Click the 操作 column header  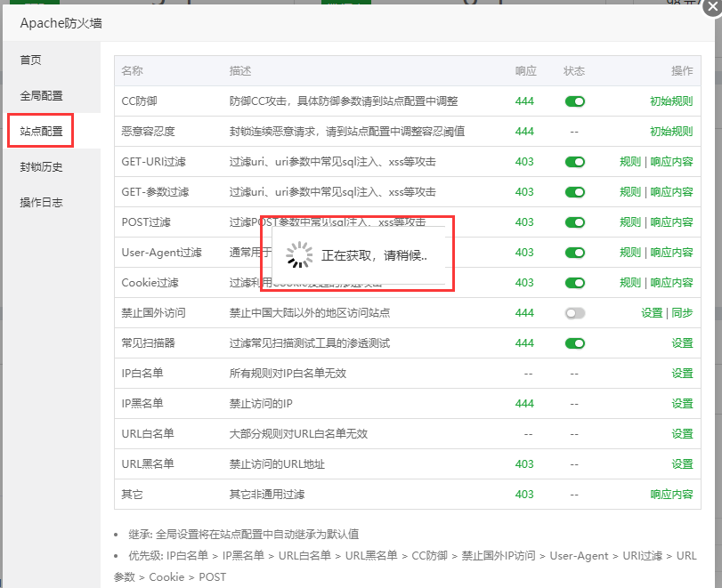click(682, 71)
